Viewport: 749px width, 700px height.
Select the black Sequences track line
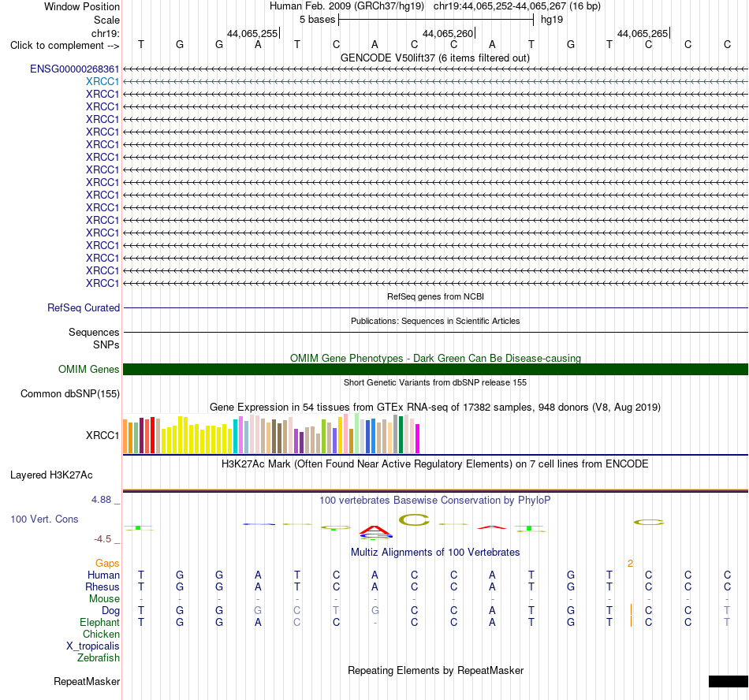click(x=435, y=333)
